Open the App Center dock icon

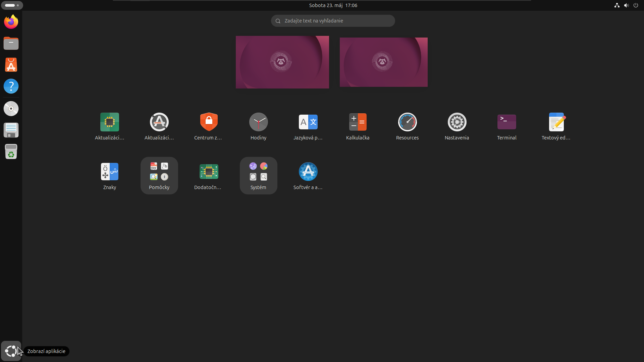11,65
